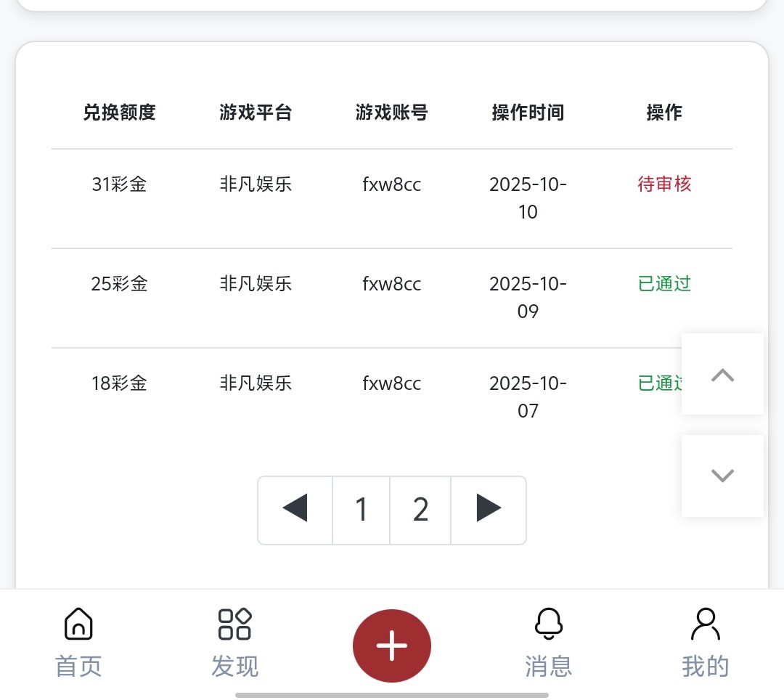
Task: Click the scroll-down chevron button
Action: coord(722,476)
